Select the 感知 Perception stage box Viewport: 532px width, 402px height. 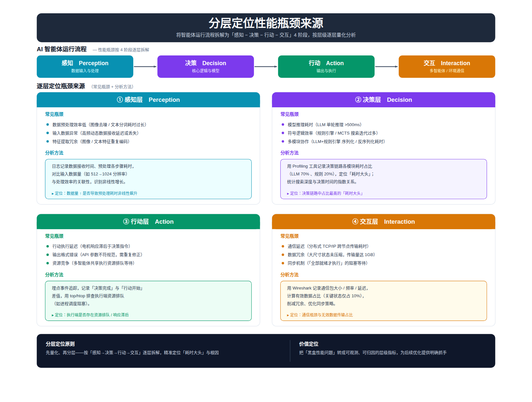point(85,66)
